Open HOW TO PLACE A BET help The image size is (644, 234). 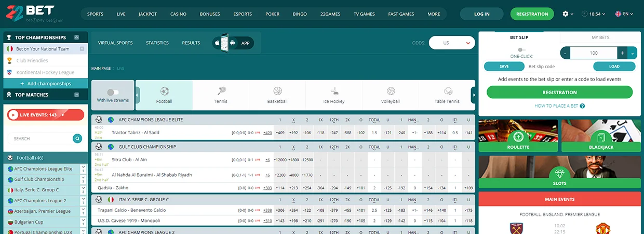(x=560, y=106)
